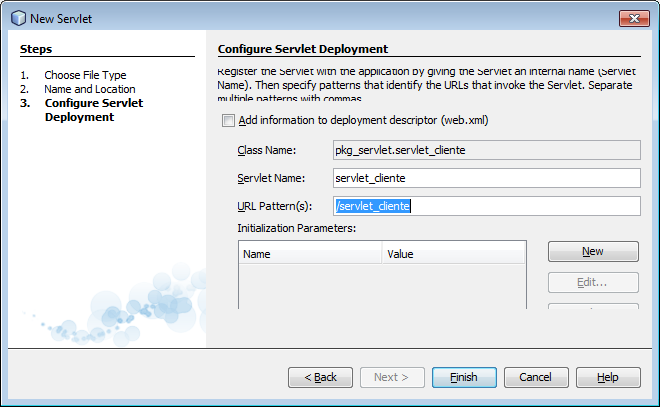Click the disabled Next button
660x407 pixels.
[x=392, y=377]
